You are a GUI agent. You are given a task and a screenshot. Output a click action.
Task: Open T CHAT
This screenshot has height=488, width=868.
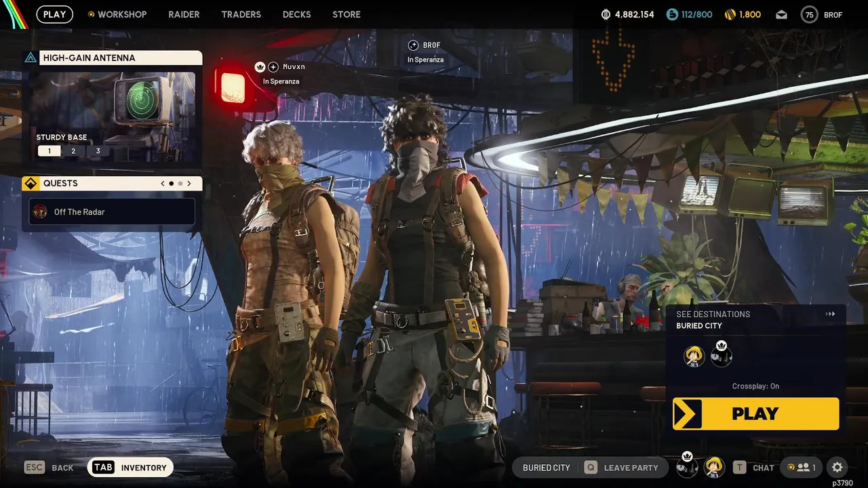pos(753,468)
